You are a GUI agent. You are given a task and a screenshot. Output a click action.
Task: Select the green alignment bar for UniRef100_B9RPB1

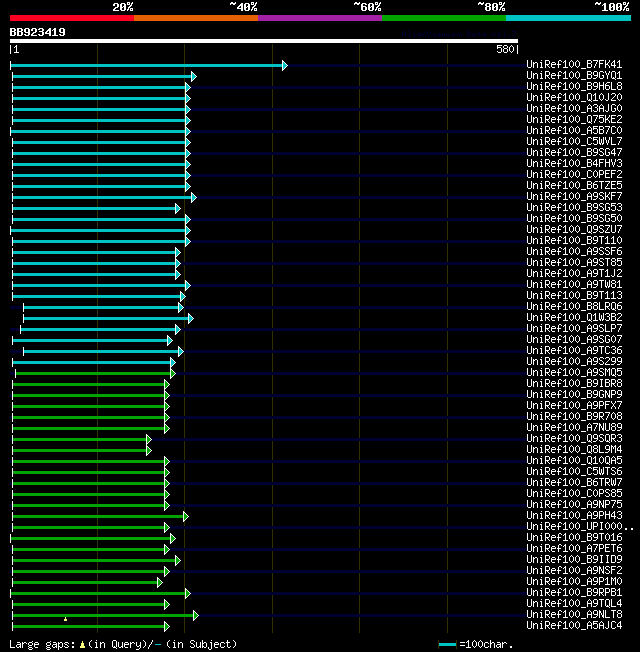[x=98, y=593]
